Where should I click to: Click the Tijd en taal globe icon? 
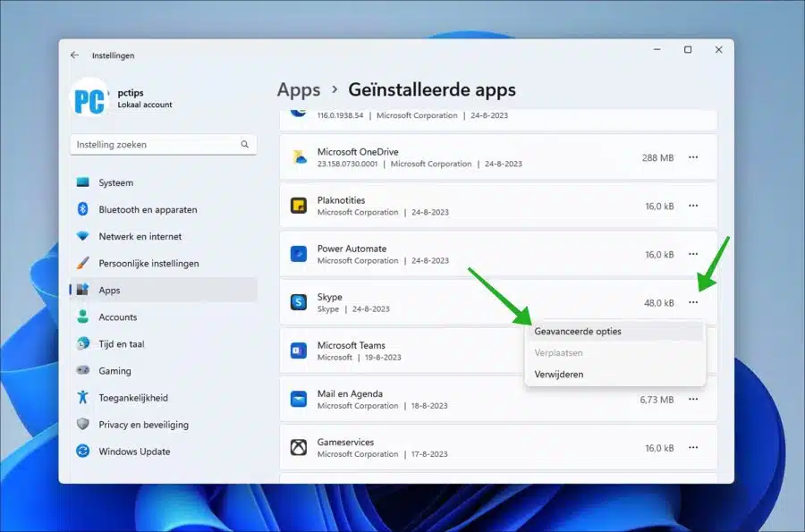point(82,343)
